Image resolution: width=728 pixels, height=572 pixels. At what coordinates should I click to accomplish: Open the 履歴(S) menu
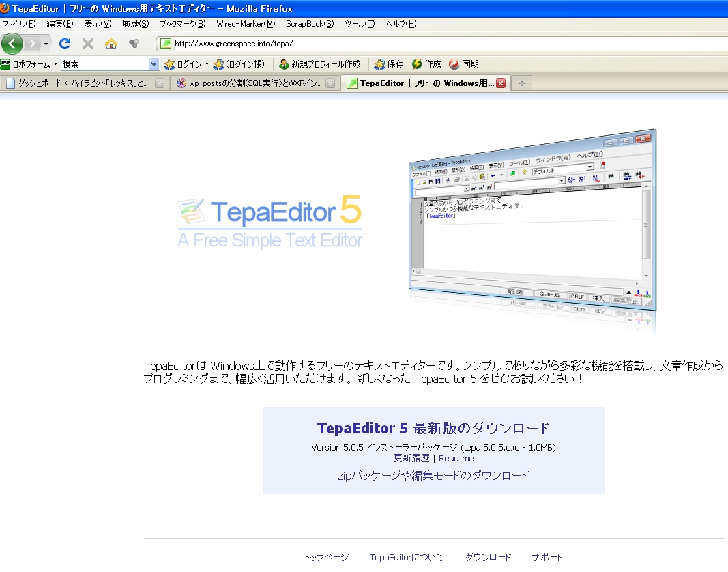136,24
